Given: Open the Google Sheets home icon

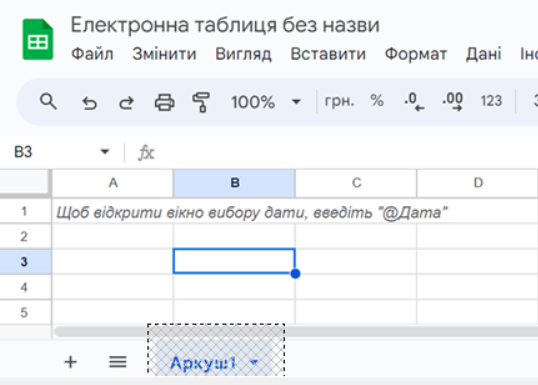Looking at the screenshot, I should coord(38,39).
